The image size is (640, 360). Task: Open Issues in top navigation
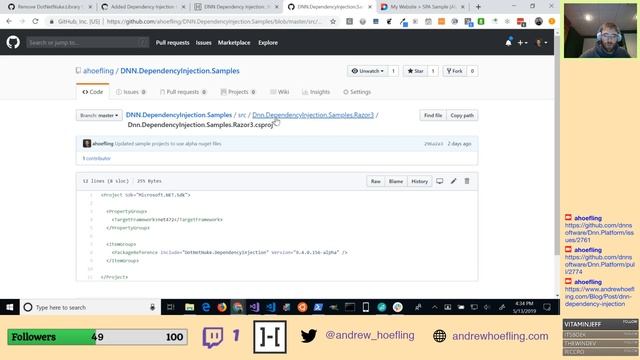pyautogui.click(x=203, y=42)
